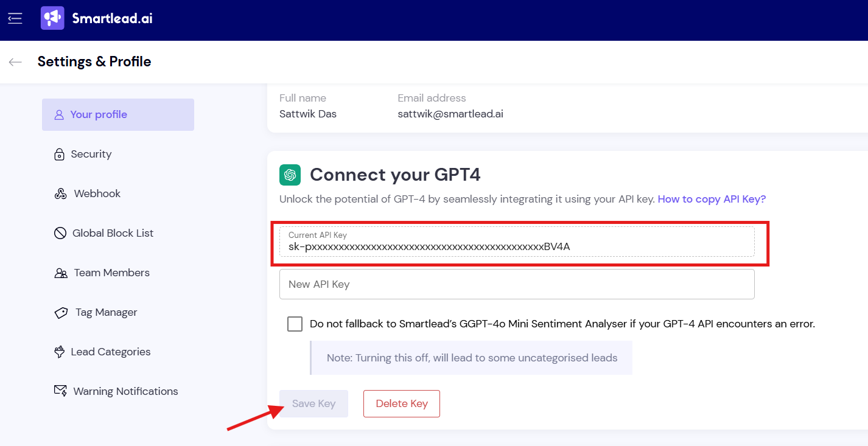Click the green ChatGPT logo icon
Image resolution: width=868 pixels, height=446 pixels.
coord(290,175)
